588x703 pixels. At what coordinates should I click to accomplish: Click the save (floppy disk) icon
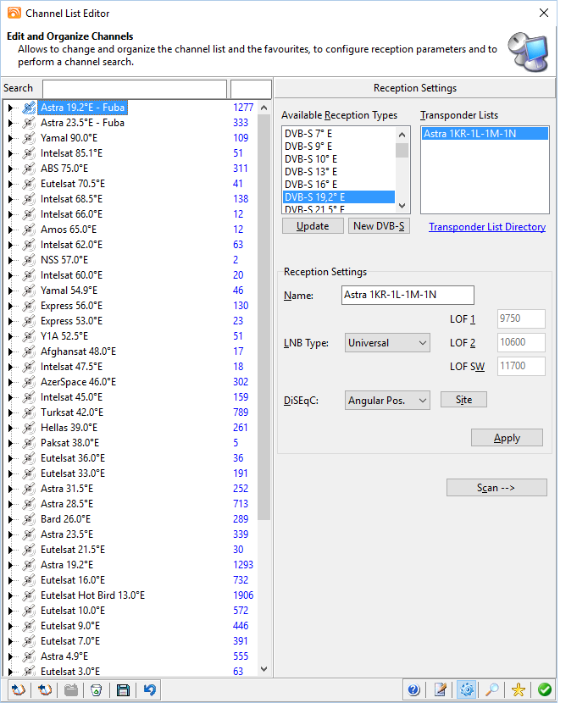pos(124,690)
